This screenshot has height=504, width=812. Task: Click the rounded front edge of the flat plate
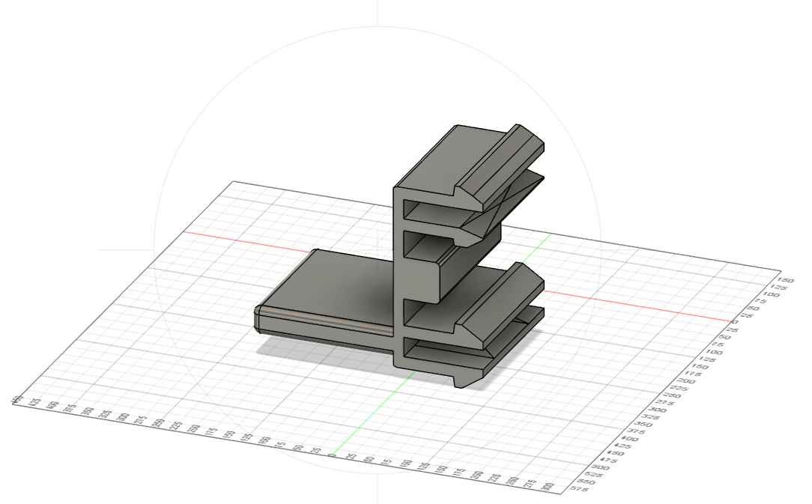(x=327, y=320)
